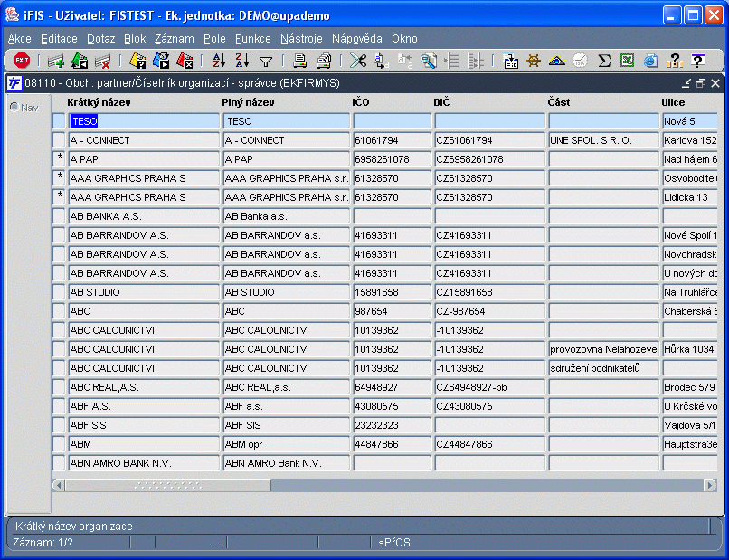The height and width of the screenshot is (560, 729).
Task: Click the question mark with blocks icon
Action: 674,61
